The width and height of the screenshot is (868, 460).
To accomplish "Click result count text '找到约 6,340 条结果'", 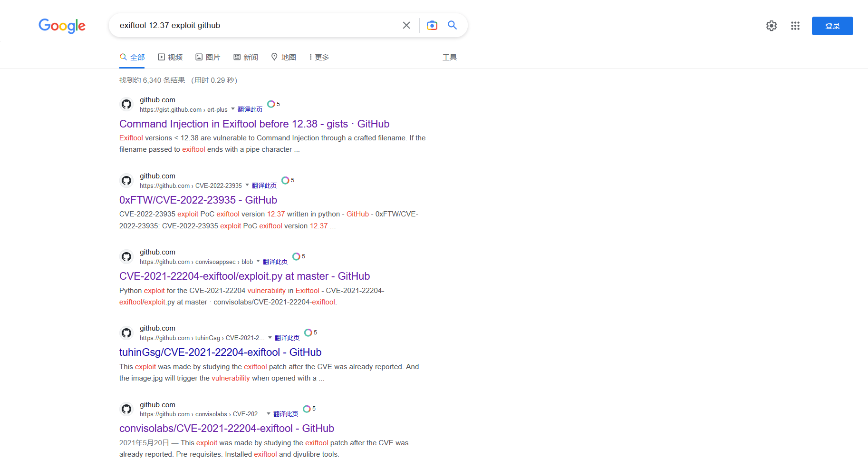I will tap(152, 80).
